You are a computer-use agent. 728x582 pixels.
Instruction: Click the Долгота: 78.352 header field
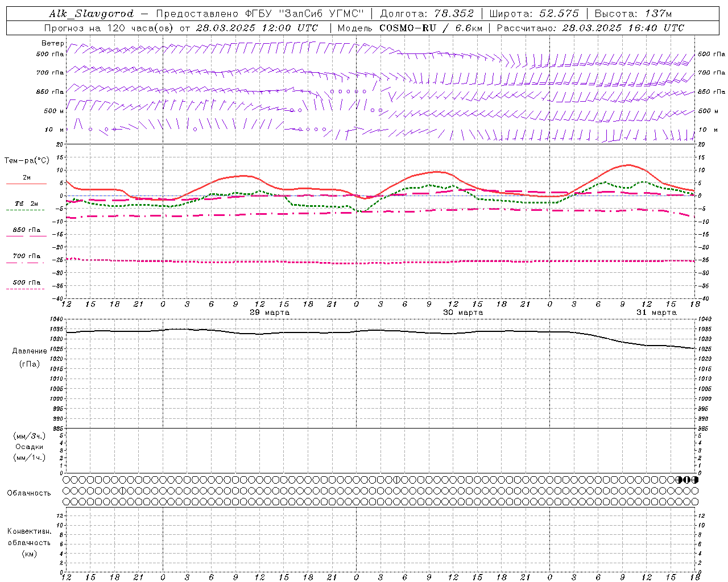coord(427,14)
